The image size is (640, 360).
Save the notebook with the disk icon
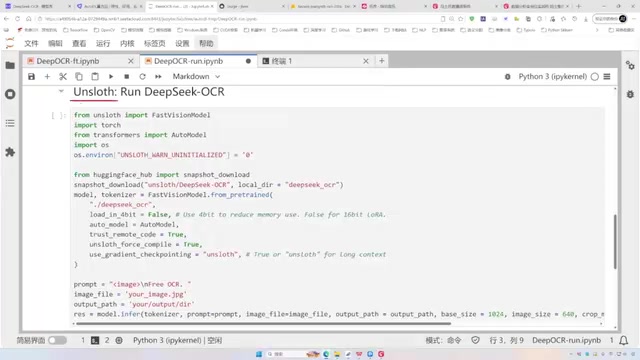pos(31,76)
